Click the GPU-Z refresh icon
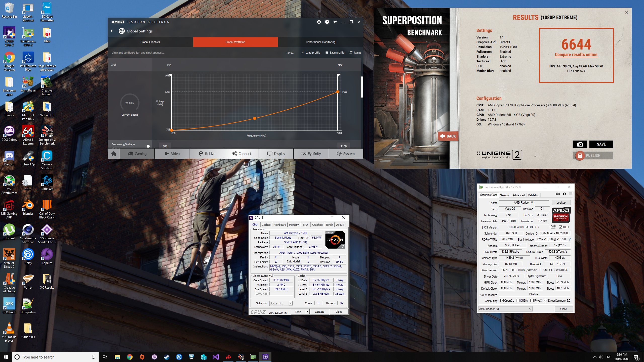644x362 pixels. pyautogui.click(x=564, y=194)
